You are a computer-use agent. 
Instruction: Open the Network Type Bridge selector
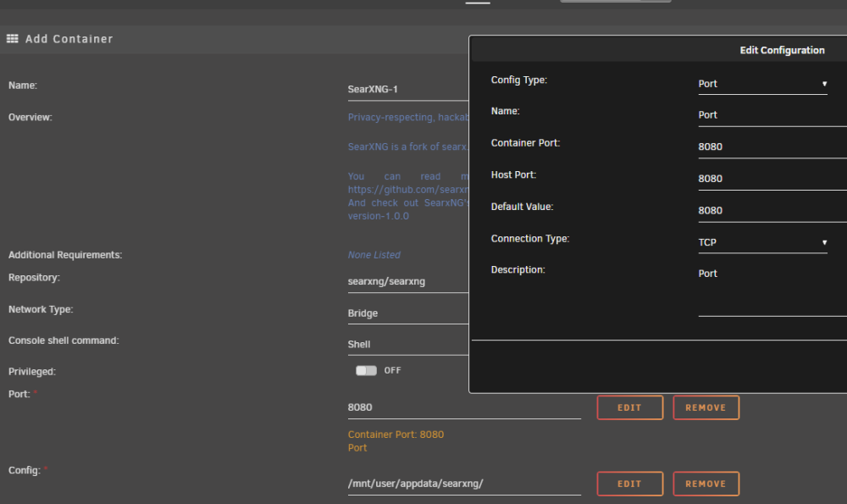coord(408,313)
